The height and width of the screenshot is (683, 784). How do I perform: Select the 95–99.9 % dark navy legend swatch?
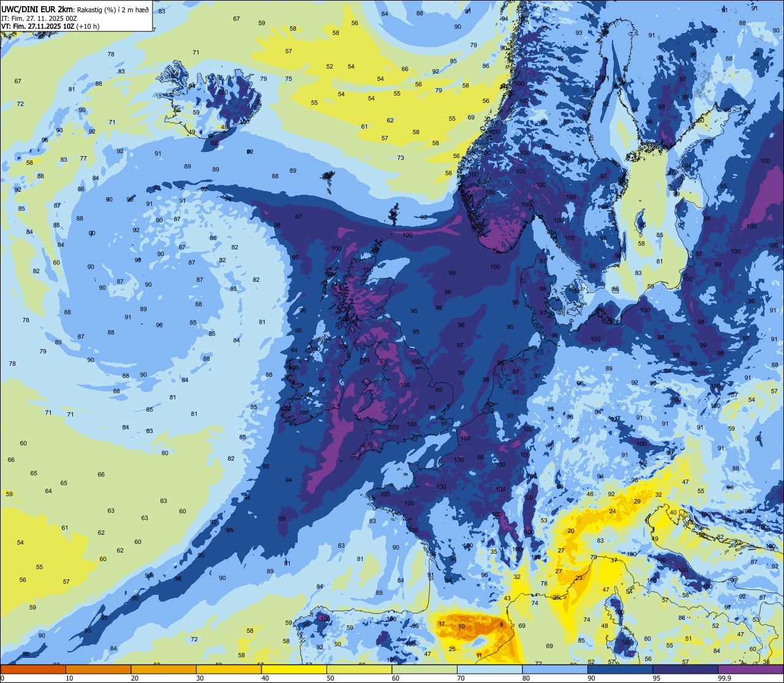tap(685, 670)
